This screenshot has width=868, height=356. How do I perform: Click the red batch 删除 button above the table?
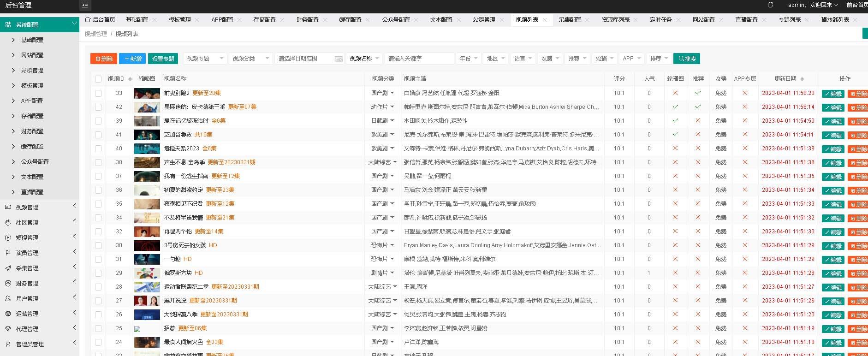pos(104,59)
